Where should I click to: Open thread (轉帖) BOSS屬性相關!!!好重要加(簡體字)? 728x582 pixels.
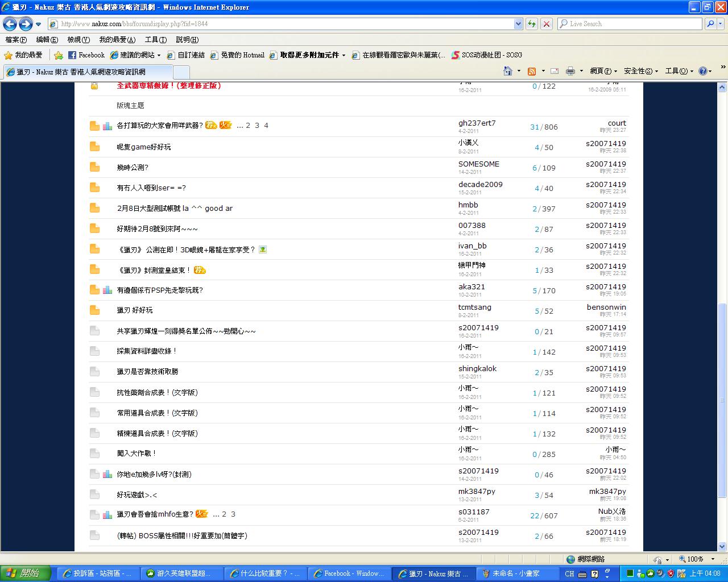click(182, 536)
